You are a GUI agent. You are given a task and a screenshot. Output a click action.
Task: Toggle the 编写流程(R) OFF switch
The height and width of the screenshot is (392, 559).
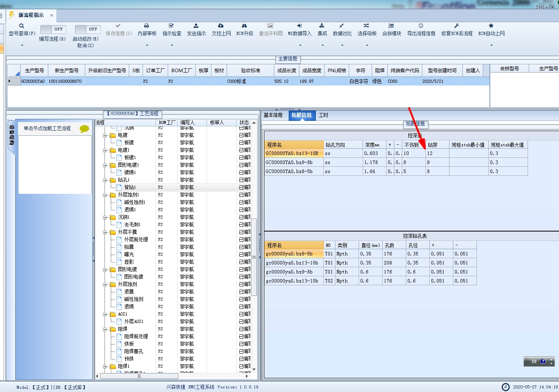[x=53, y=29]
